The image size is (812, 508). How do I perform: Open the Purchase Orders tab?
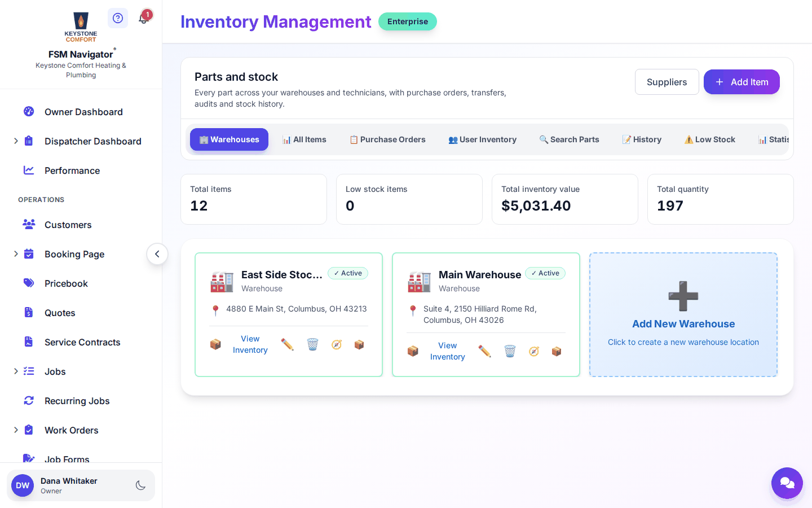pos(387,139)
